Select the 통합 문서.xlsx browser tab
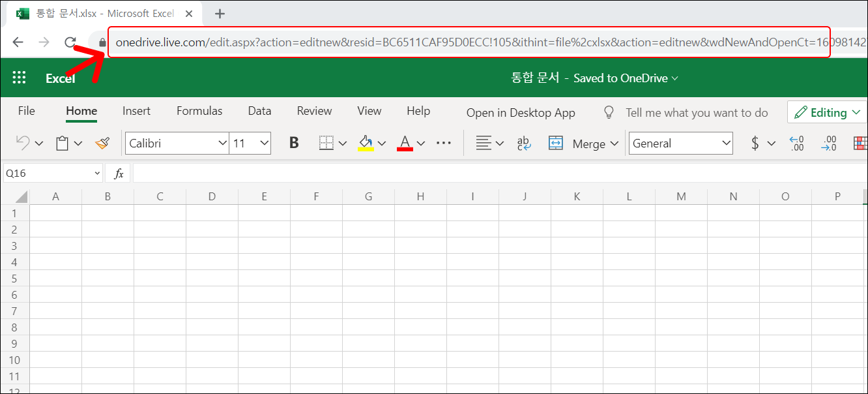The image size is (868, 394). click(106, 14)
